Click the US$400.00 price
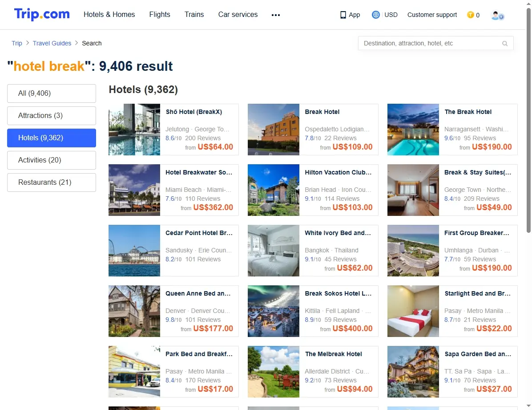 click(x=353, y=329)
